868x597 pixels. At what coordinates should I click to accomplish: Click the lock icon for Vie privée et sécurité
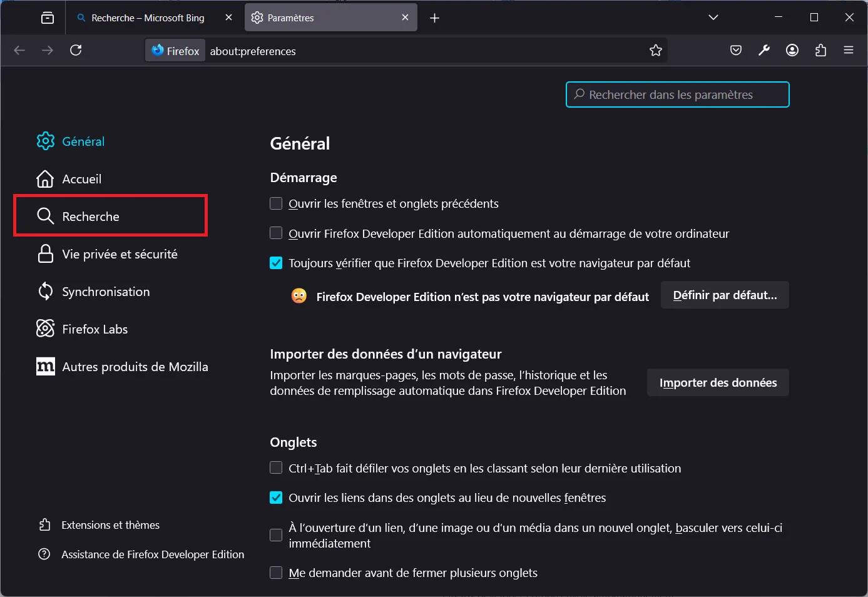(x=45, y=254)
